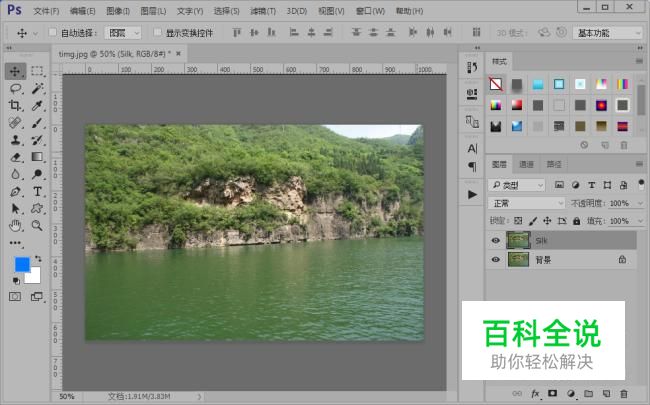Enable the 显示变换控件 checkbox
The height and width of the screenshot is (405, 650).
click(158, 32)
